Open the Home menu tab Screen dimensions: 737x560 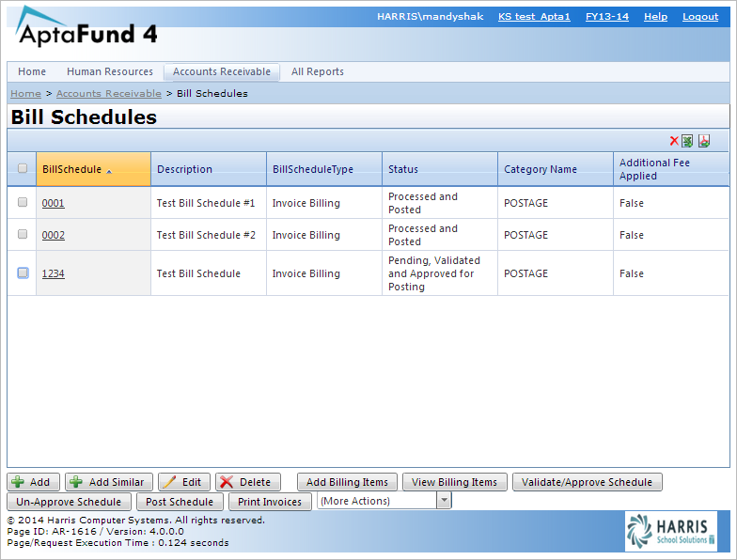point(32,71)
